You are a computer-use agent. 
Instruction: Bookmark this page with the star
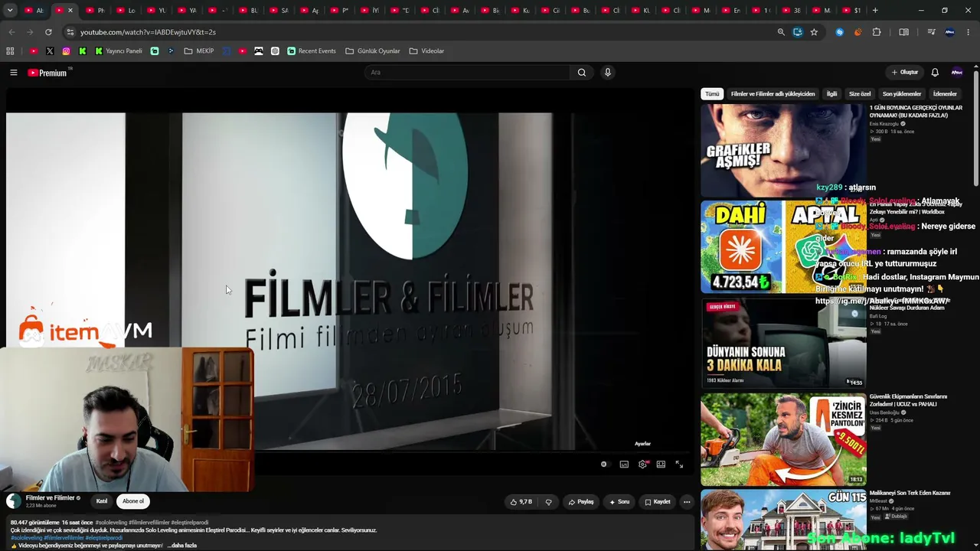[814, 32]
